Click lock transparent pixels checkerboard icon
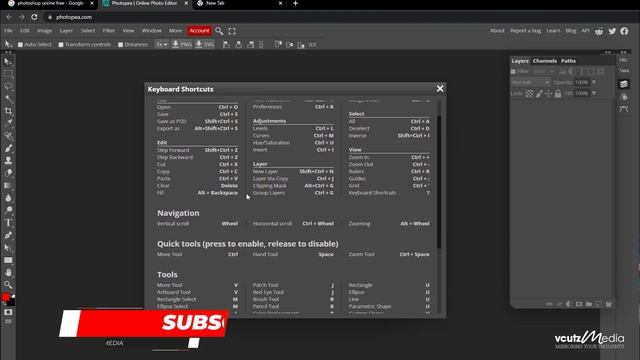The height and width of the screenshot is (360, 640). tap(529, 93)
